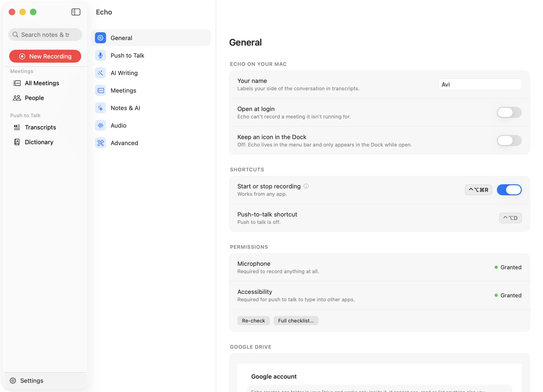Select the Advanced settings section
Image resolution: width=543 pixels, height=392 pixels.
(151, 143)
